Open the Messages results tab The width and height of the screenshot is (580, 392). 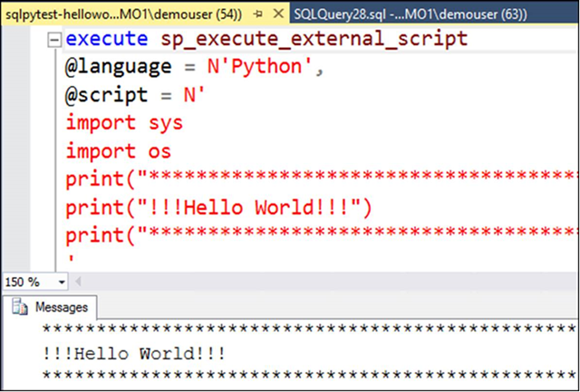click(60, 307)
